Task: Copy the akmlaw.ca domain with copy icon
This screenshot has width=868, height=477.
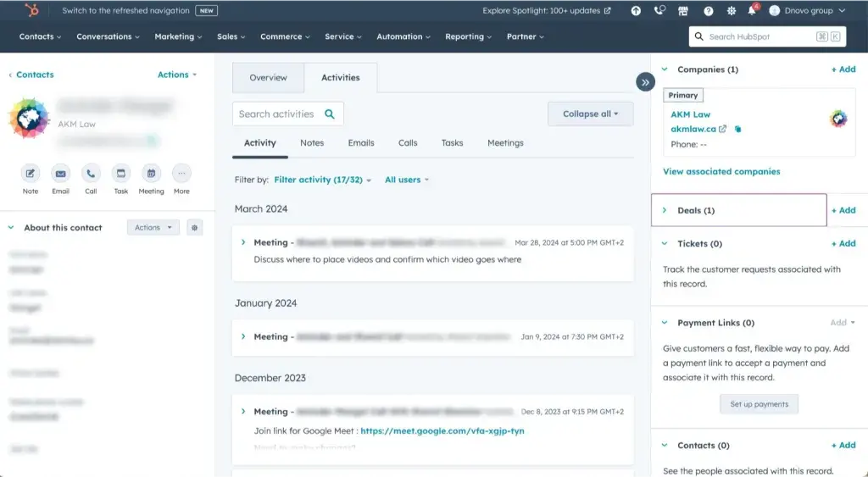Action: tap(737, 130)
